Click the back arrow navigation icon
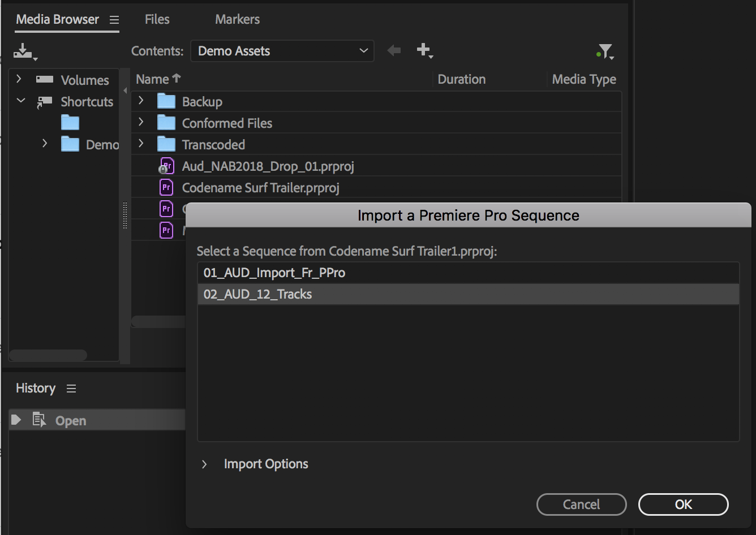This screenshot has width=756, height=535. (x=394, y=51)
